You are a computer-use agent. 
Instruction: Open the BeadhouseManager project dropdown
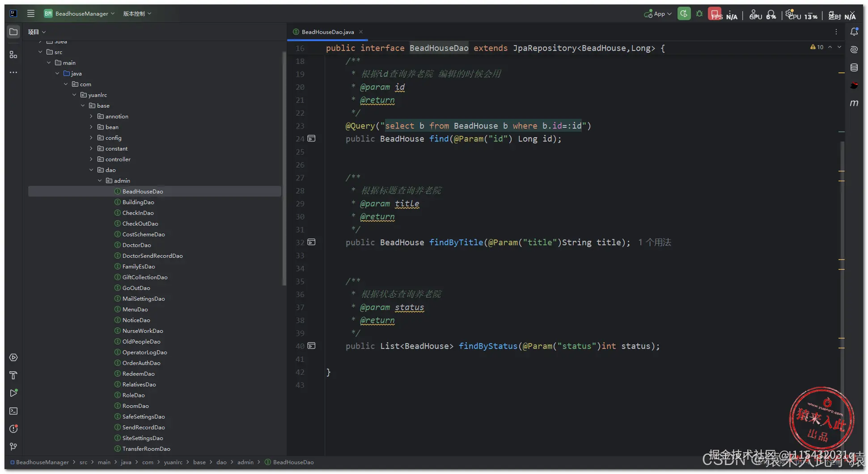(80, 14)
